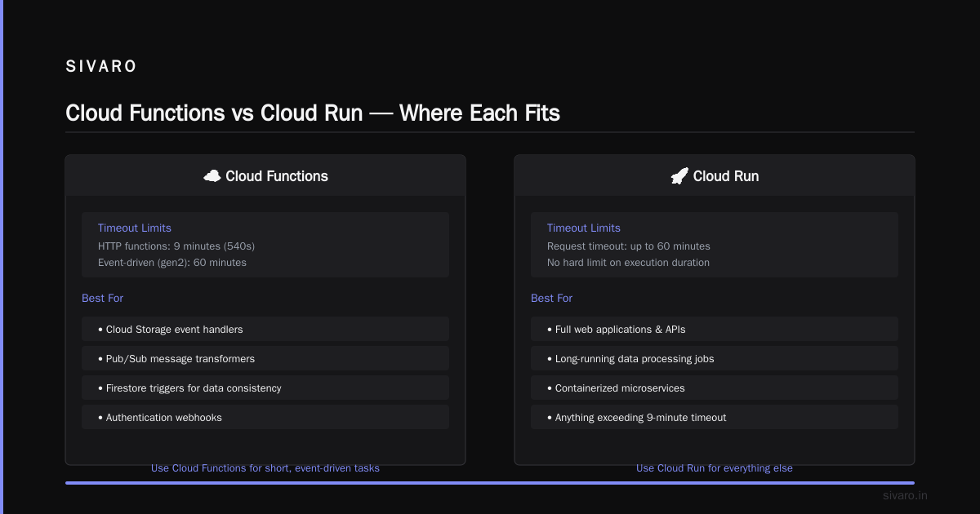
Task: Click the rocket icon beside Cloud Run
Action: tap(679, 175)
